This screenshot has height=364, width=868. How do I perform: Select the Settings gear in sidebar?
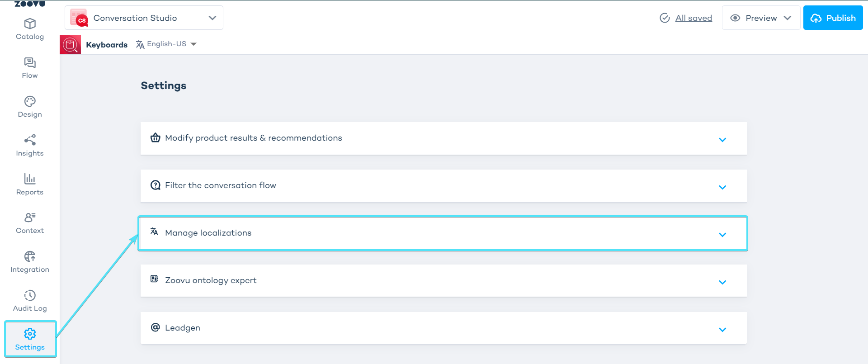pyautogui.click(x=30, y=339)
